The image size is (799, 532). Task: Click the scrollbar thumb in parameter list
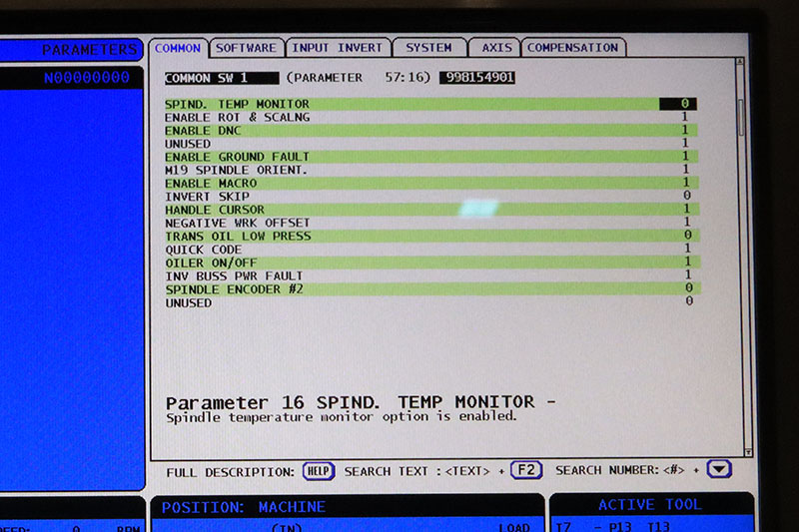(741, 117)
